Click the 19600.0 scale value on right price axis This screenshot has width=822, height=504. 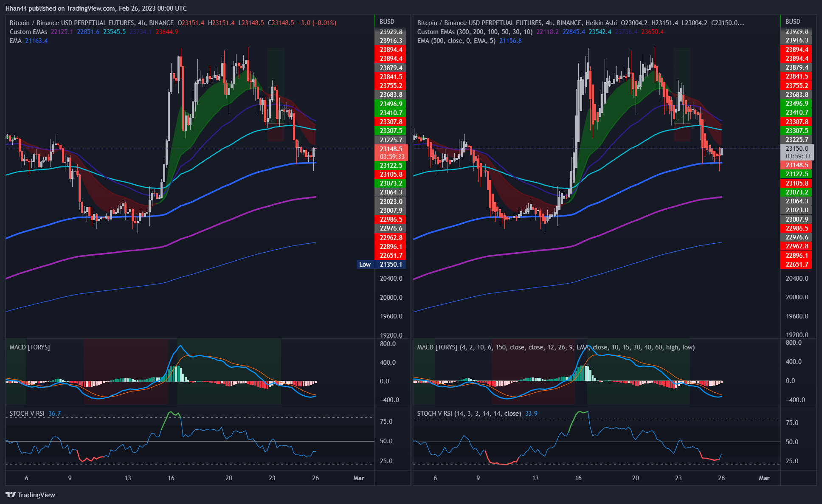point(797,316)
